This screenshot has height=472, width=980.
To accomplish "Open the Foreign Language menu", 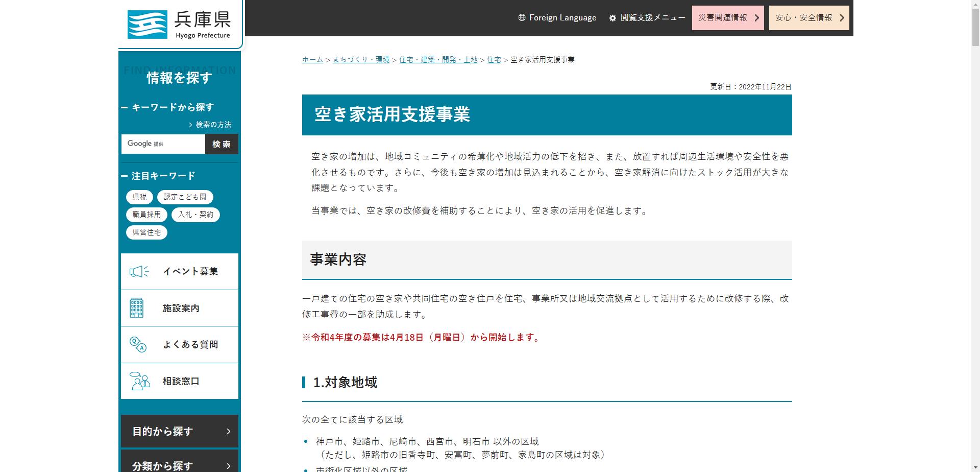I will click(557, 18).
